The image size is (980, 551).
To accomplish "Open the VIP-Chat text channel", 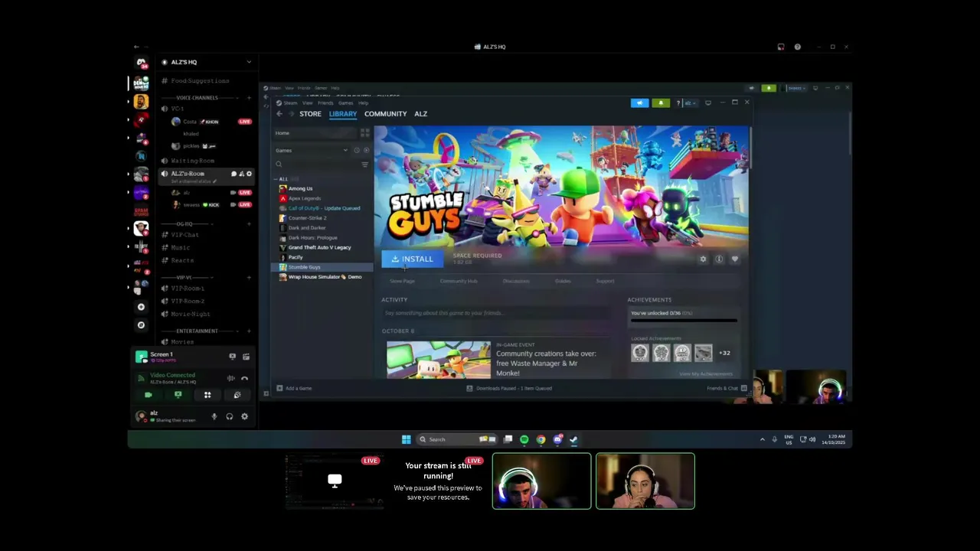I will tap(185, 235).
